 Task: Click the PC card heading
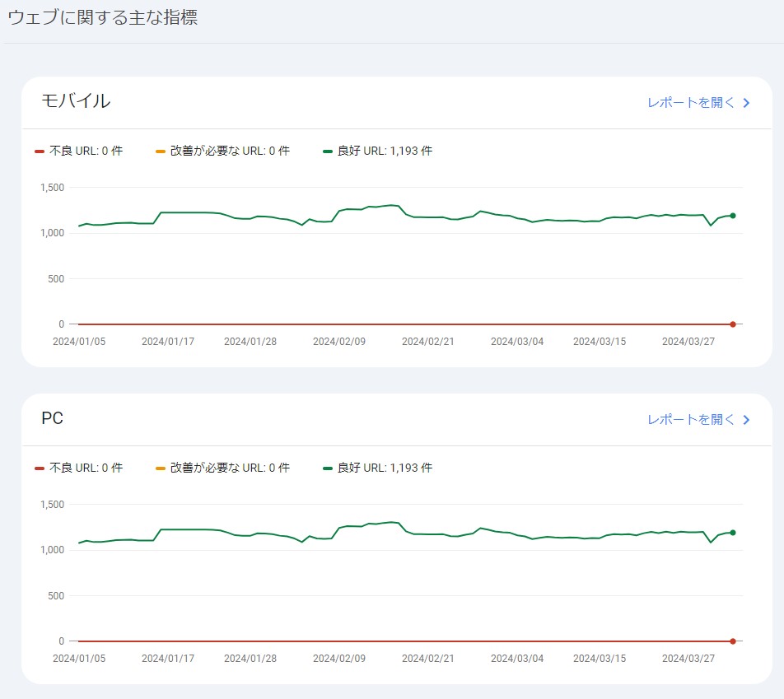click(52, 418)
